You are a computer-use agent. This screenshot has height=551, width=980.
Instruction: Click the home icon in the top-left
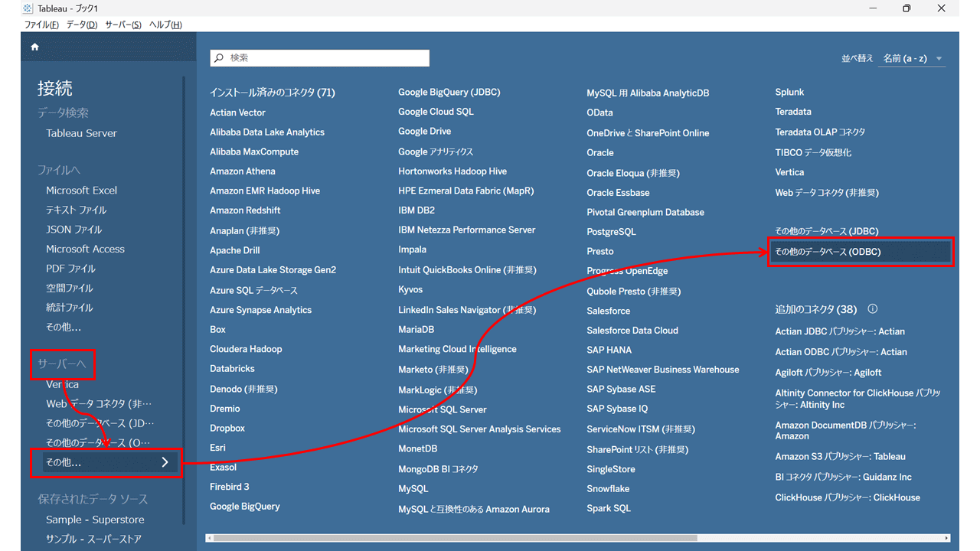pos(34,47)
